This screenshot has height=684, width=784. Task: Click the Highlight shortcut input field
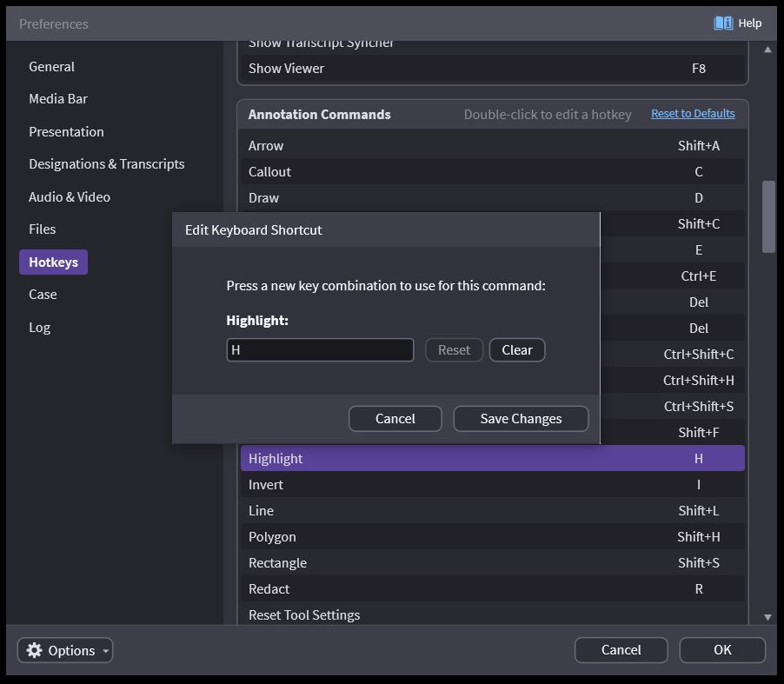pyautogui.click(x=320, y=350)
